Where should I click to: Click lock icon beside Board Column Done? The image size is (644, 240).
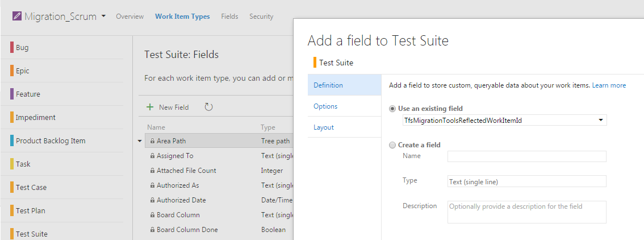click(x=152, y=230)
